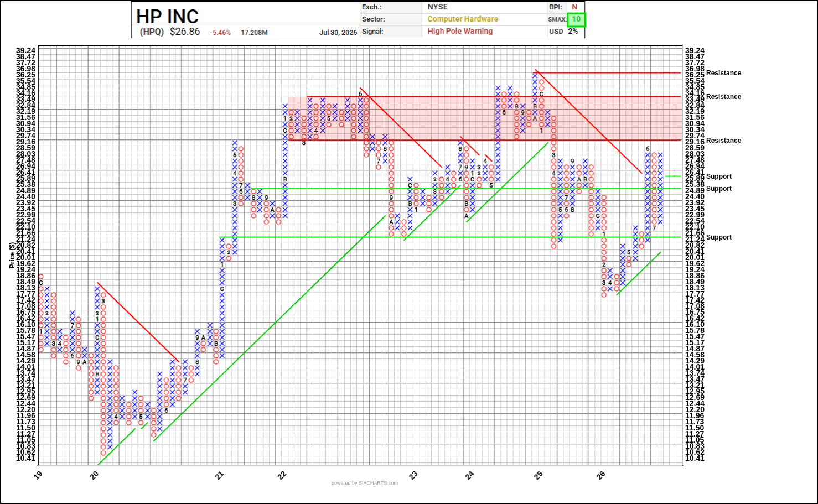818x504 pixels.
Task: Click the Signal: field label
Action: [x=372, y=32]
